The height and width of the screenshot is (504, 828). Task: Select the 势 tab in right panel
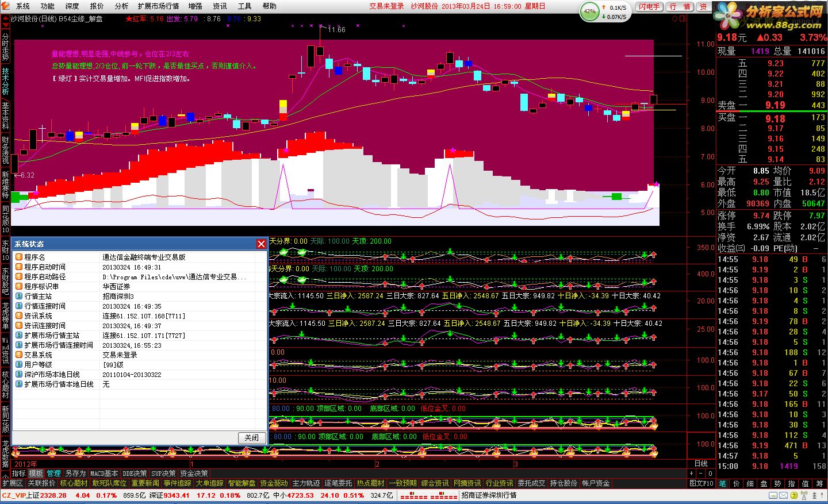click(777, 484)
